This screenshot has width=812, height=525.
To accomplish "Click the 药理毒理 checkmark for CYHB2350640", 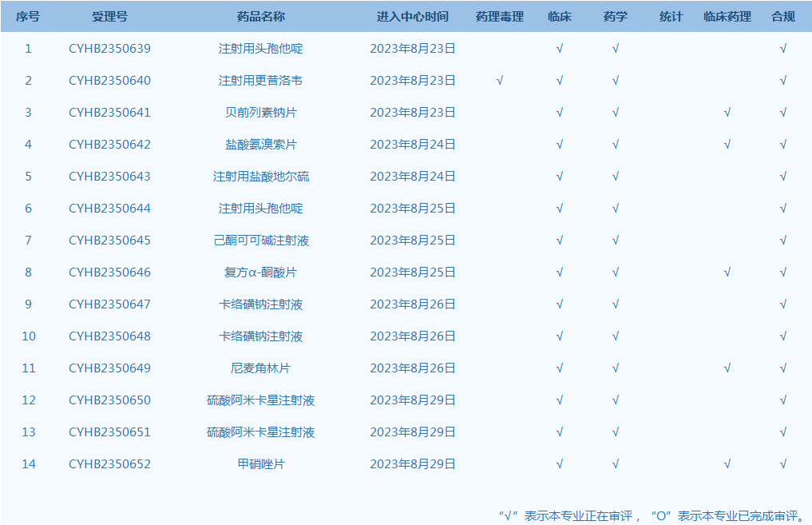I will [x=500, y=81].
